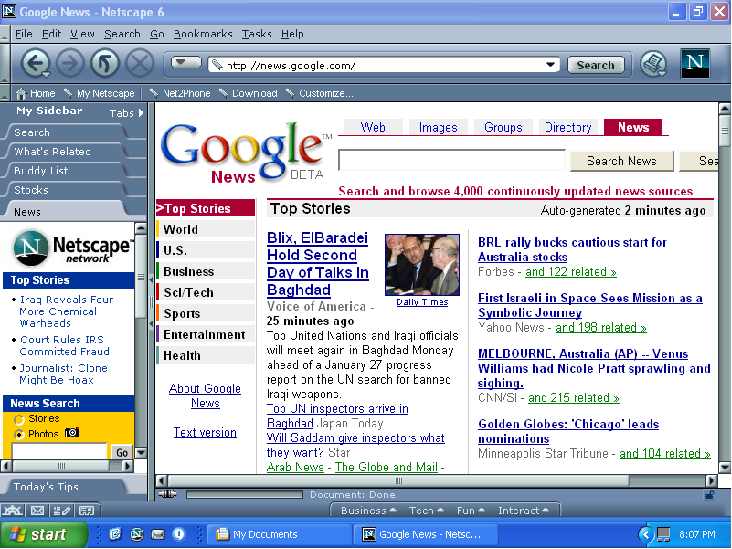Open the Bookmarks menu
Screen dimensions: 732x549
pyautogui.click(x=203, y=34)
